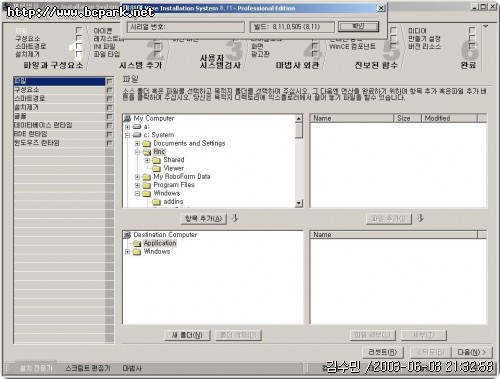Click the down arrow beside 항목 추가 button
This screenshot has width=500, height=379.
point(235,218)
